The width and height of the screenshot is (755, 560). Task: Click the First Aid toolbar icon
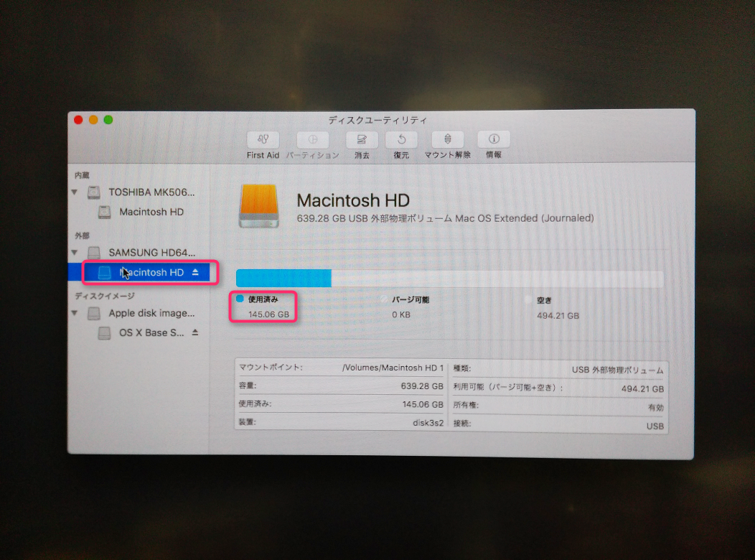pyautogui.click(x=263, y=140)
